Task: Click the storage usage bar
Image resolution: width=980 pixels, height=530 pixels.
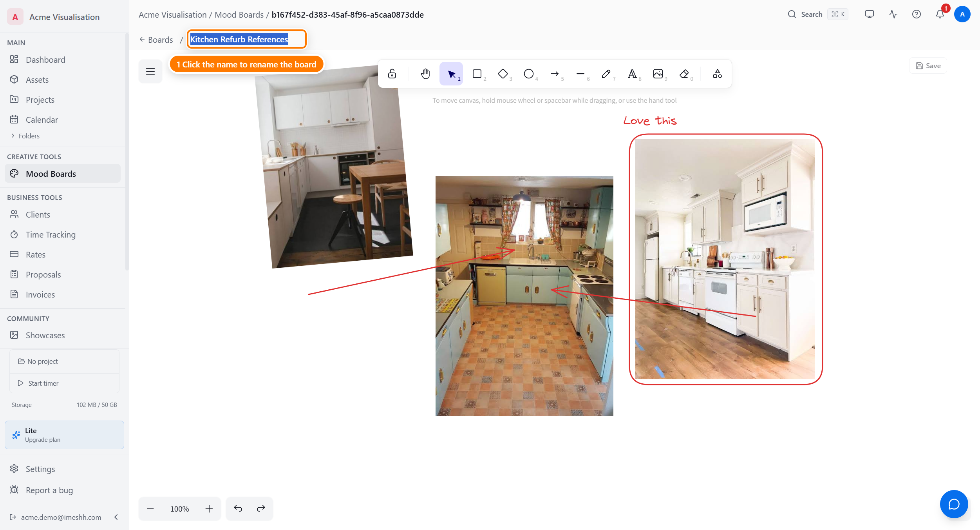Action: pyautogui.click(x=64, y=412)
